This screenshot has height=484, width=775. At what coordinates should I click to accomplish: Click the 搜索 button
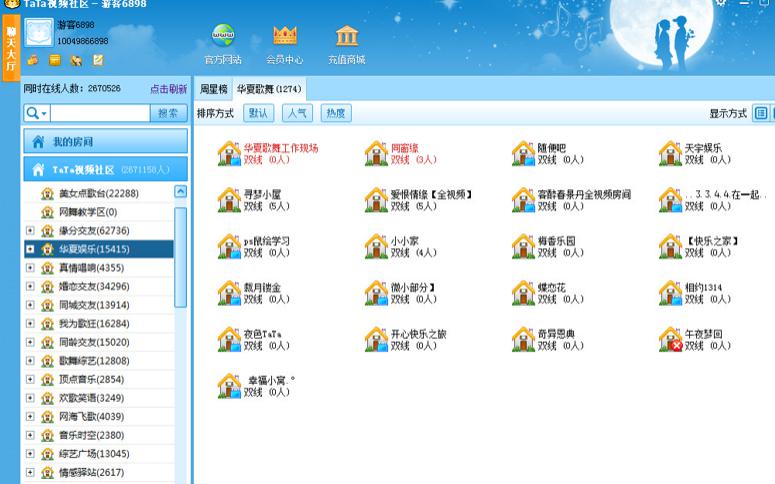[168, 113]
